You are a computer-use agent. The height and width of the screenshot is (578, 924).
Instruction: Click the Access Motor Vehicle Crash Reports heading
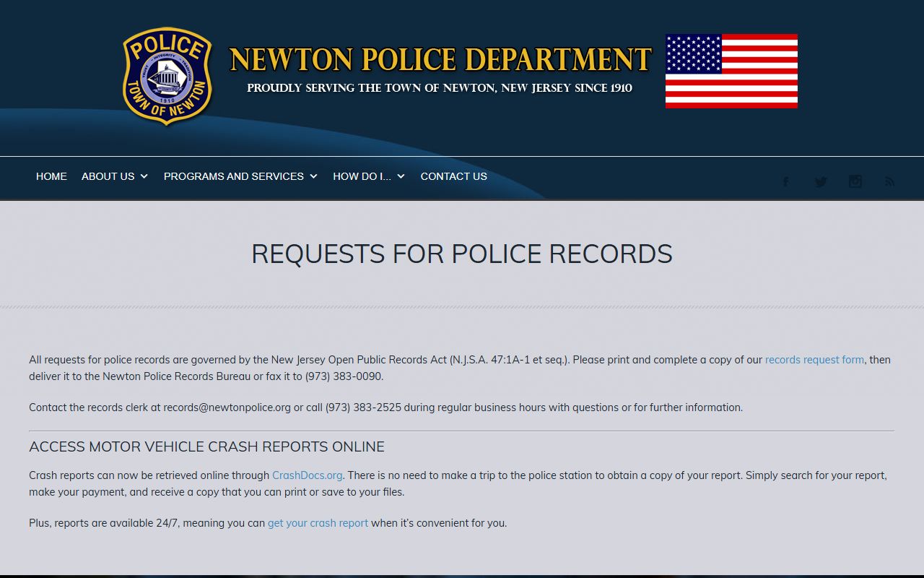206,447
